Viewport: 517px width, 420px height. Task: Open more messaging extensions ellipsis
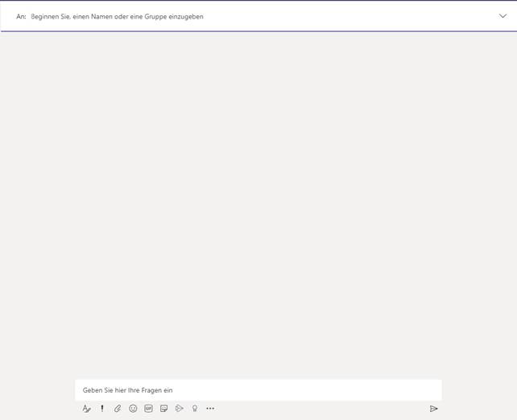210,409
